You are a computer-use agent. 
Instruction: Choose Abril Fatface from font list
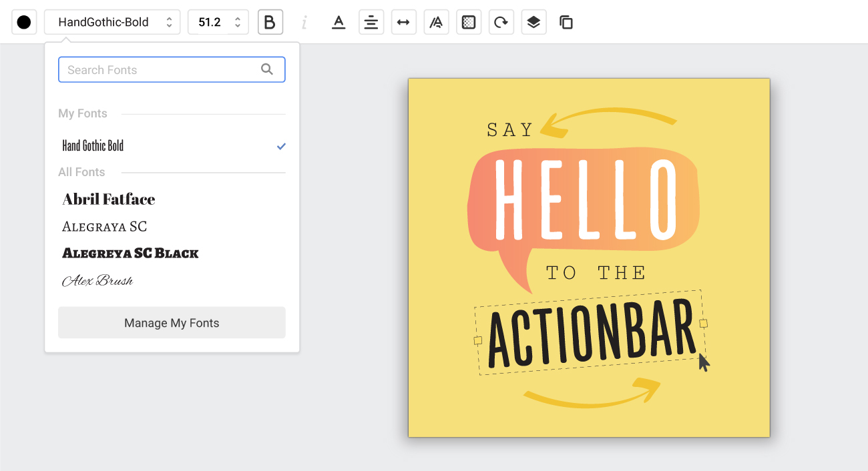click(x=109, y=199)
